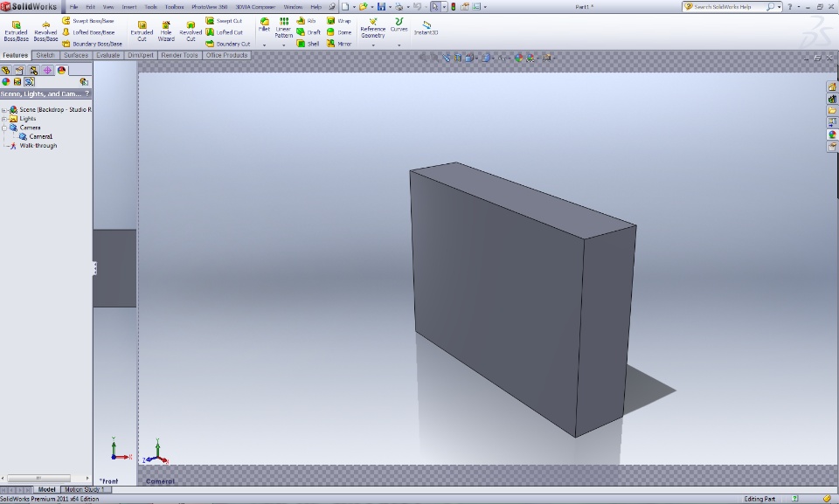Viewport: 839px width, 504px height.
Task: Open the ConfigurationManager tab
Action: 34,70
